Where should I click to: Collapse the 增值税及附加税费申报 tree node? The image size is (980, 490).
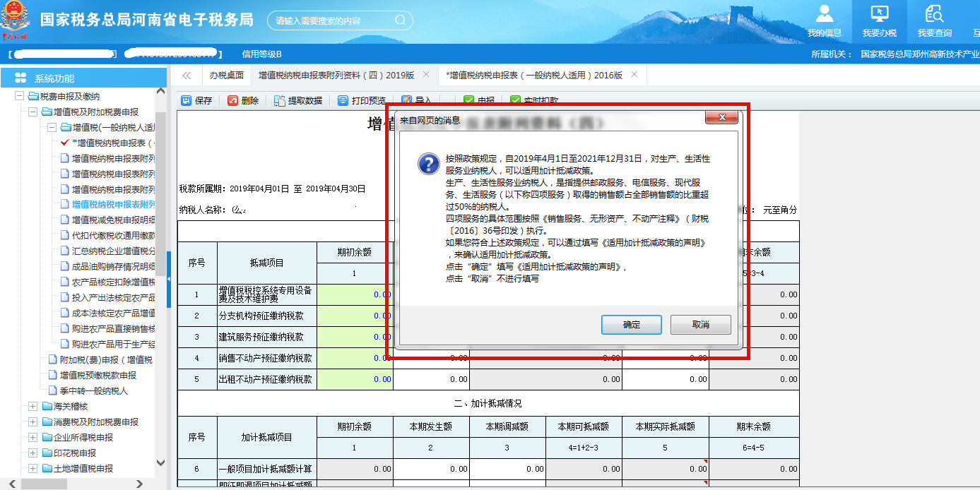pos(35,110)
